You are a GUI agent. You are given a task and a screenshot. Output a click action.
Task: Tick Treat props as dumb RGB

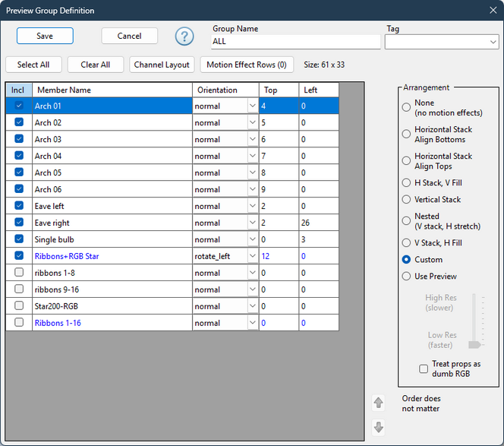click(424, 369)
